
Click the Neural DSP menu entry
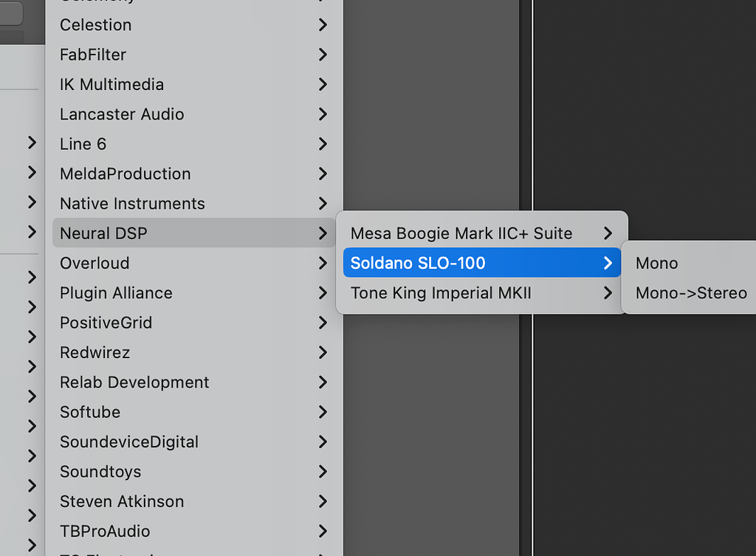[103, 233]
